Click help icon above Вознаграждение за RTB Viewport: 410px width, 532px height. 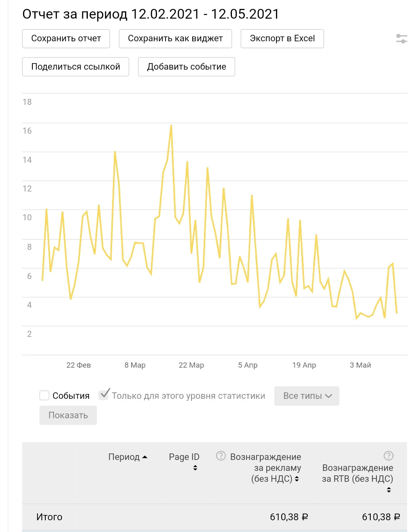389,456
